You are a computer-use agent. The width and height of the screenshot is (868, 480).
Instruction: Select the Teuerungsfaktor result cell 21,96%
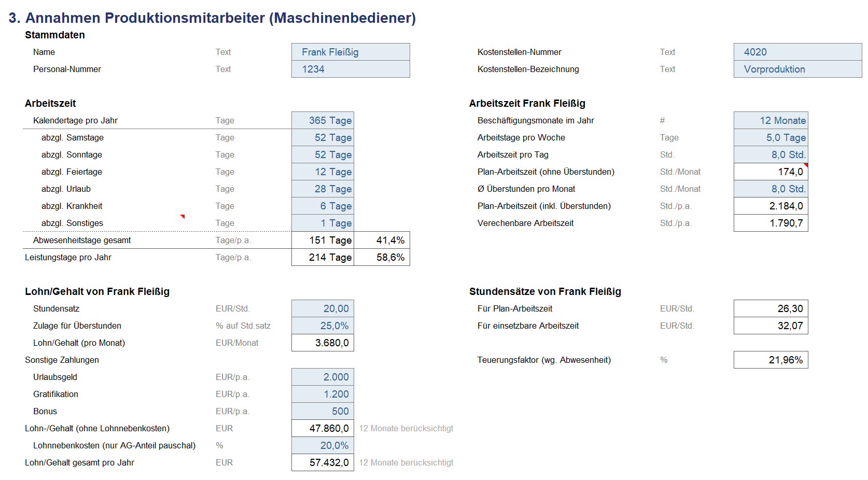(771, 360)
